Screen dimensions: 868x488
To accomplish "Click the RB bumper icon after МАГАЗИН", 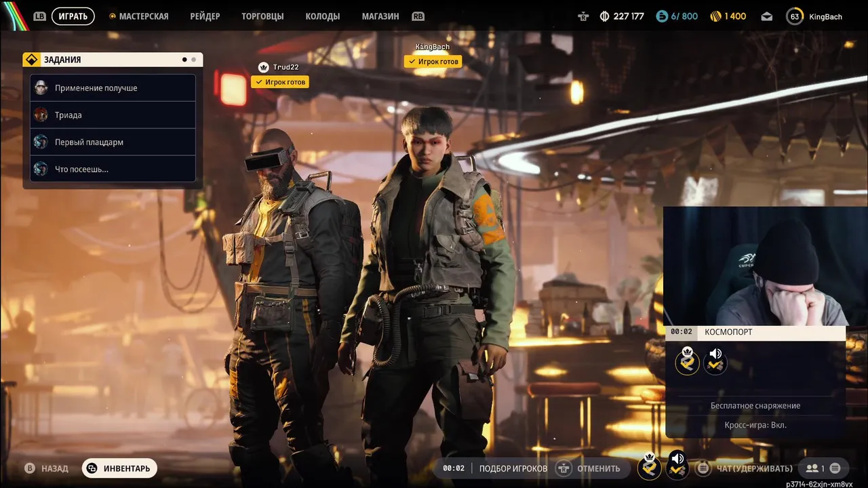I will [x=418, y=16].
